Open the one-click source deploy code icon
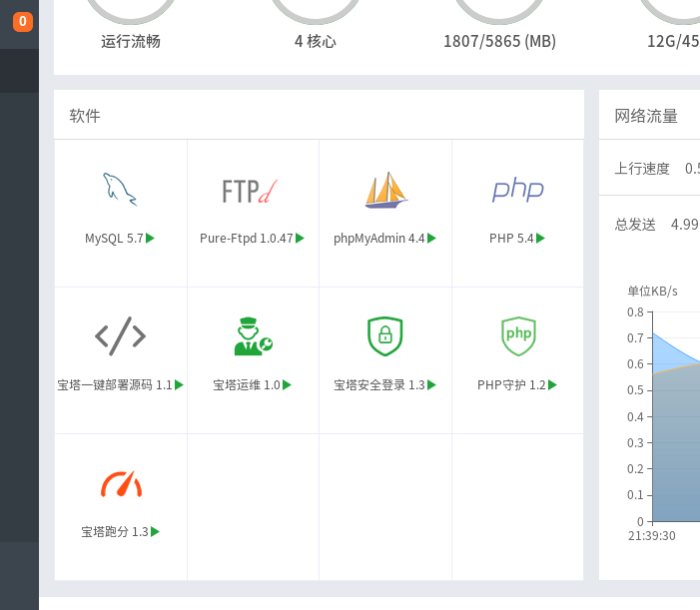The height and width of the screenshot is (610, 700). 120,336
